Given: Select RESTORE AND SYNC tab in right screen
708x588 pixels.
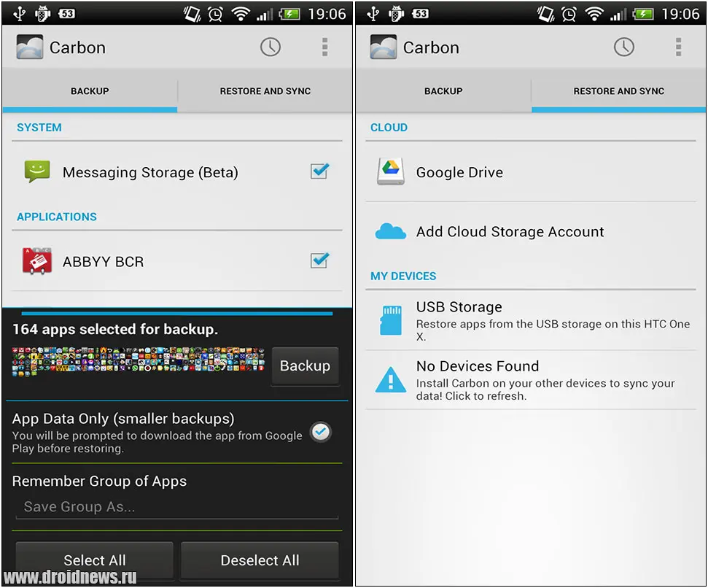Looking at the screenshot, I should coord(618,90).
